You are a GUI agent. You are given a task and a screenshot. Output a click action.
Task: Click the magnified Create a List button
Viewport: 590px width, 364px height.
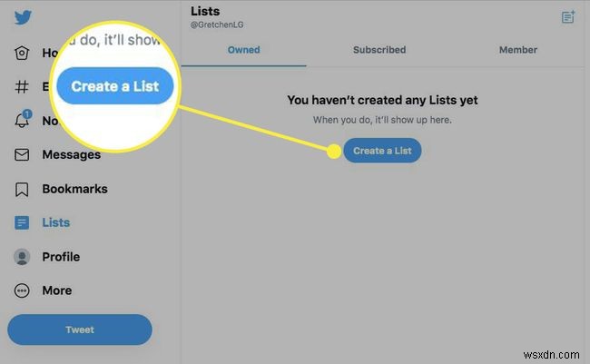[115, 86]
